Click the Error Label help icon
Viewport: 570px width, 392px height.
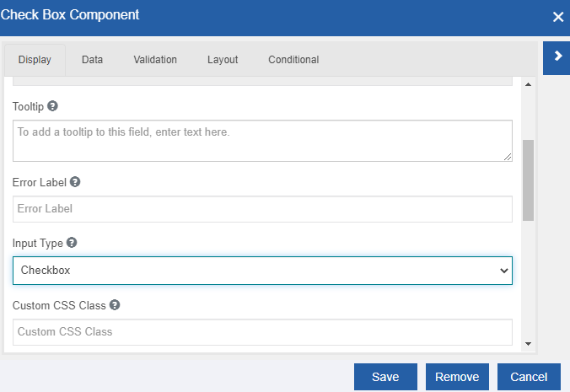[x=75, y=181]
